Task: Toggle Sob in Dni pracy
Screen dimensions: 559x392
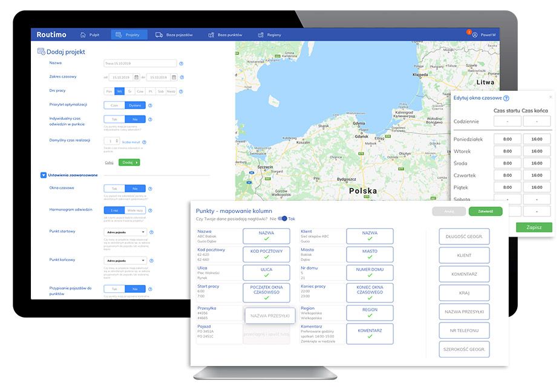Action: [161, 91]
